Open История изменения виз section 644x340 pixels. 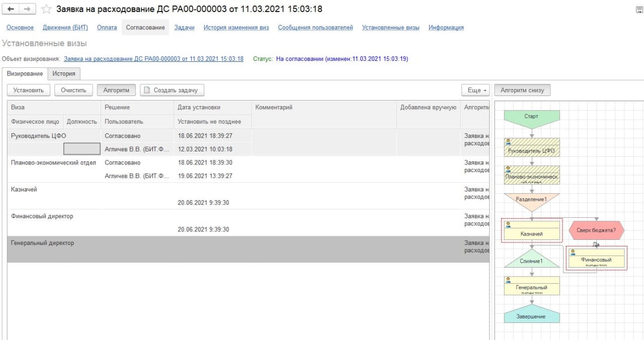coord(236,28)
